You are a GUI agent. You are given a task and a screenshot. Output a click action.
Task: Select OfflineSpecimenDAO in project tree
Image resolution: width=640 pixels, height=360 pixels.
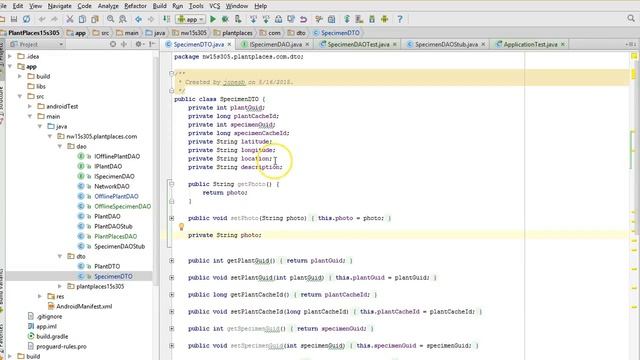(122, 206)
